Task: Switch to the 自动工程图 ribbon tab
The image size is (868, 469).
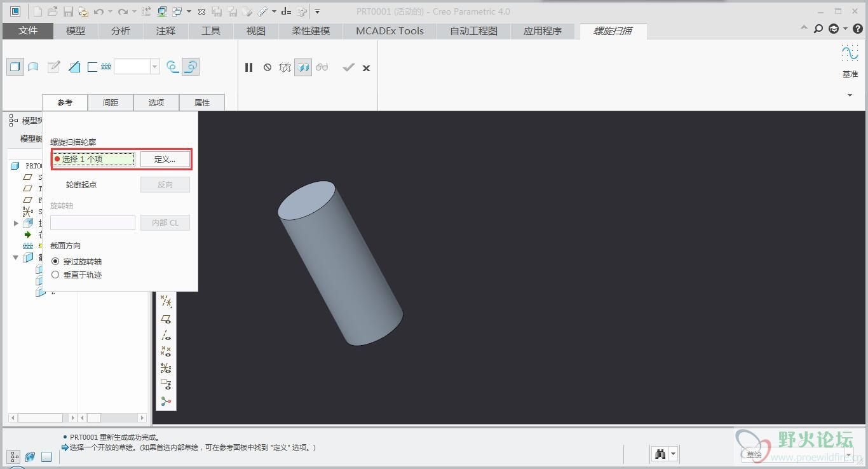Action: (x=474, y=31)
